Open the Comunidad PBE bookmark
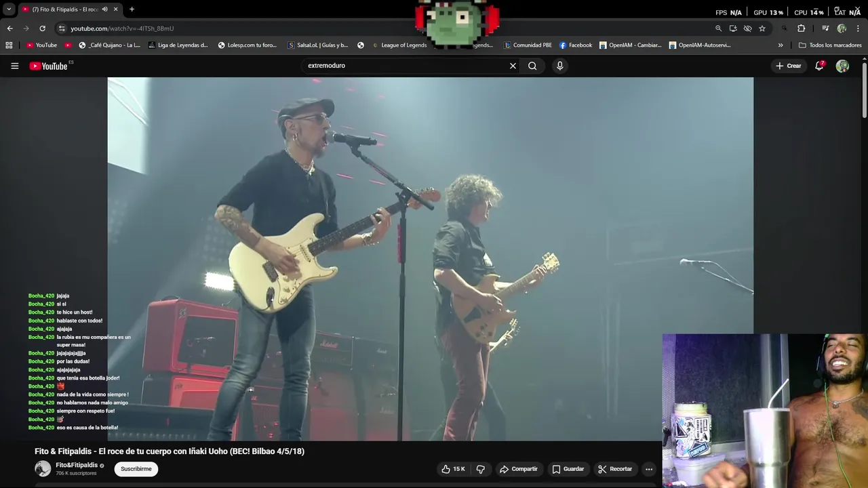 click(x=528, y=45)
